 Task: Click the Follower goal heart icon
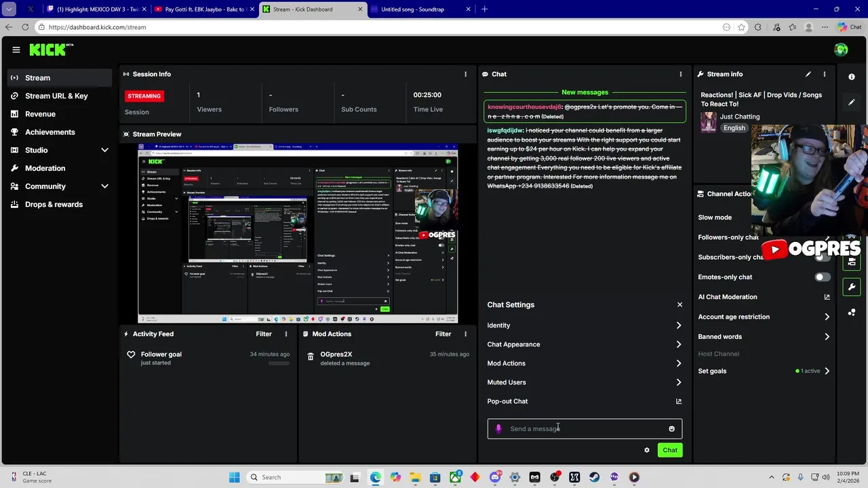coord(131,354)
